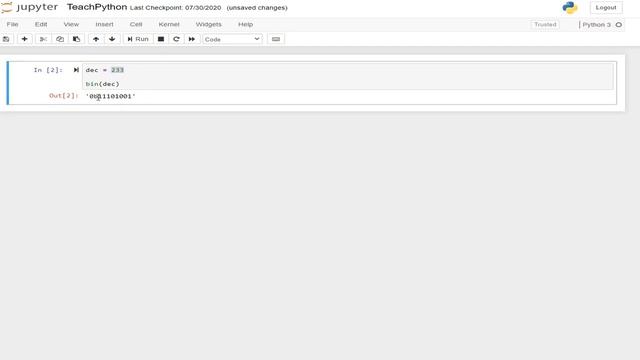Save the notebook with the save icon
Viewport: 640px width, 360px height.
click(x=6, y=39)
